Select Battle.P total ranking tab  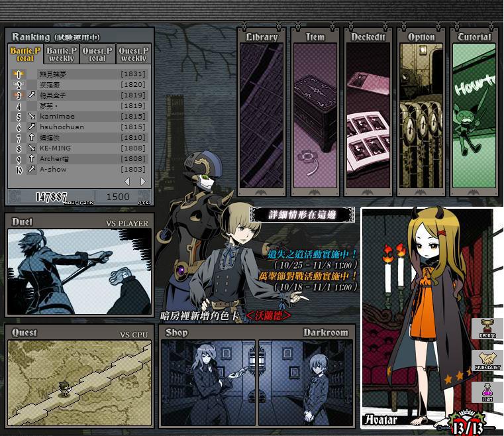click(25, 54)
